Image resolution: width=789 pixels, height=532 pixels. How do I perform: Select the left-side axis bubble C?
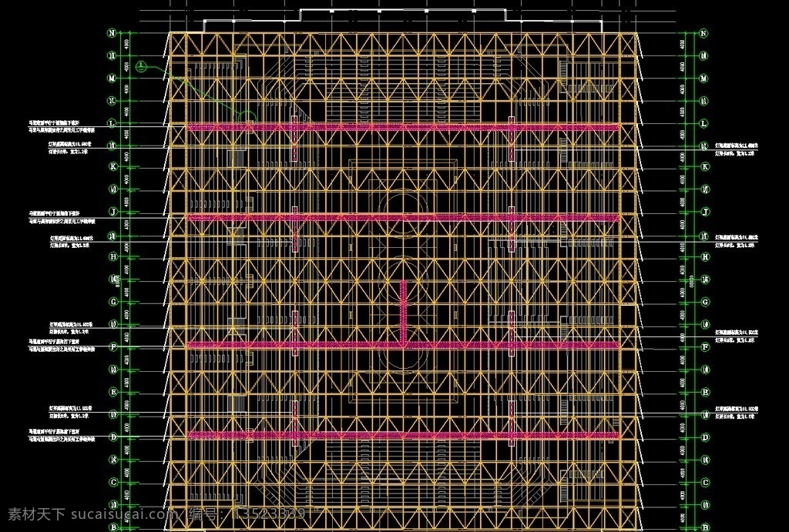pyautogui.click(x=114, y=482)
